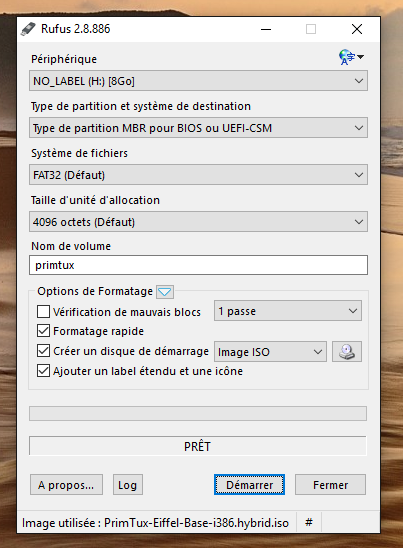Open the Image ISO boot type dropdown
Viewport: 403px width, 548px height.
(x=270, y=352)
